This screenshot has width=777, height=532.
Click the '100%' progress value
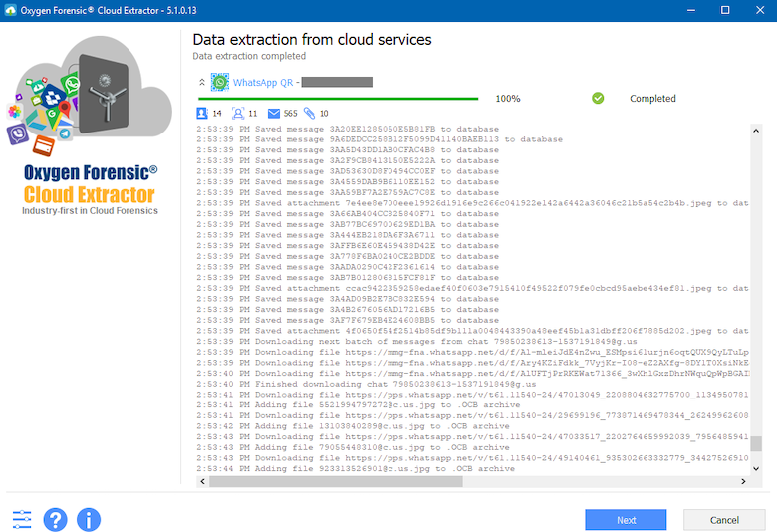(508, 99)
